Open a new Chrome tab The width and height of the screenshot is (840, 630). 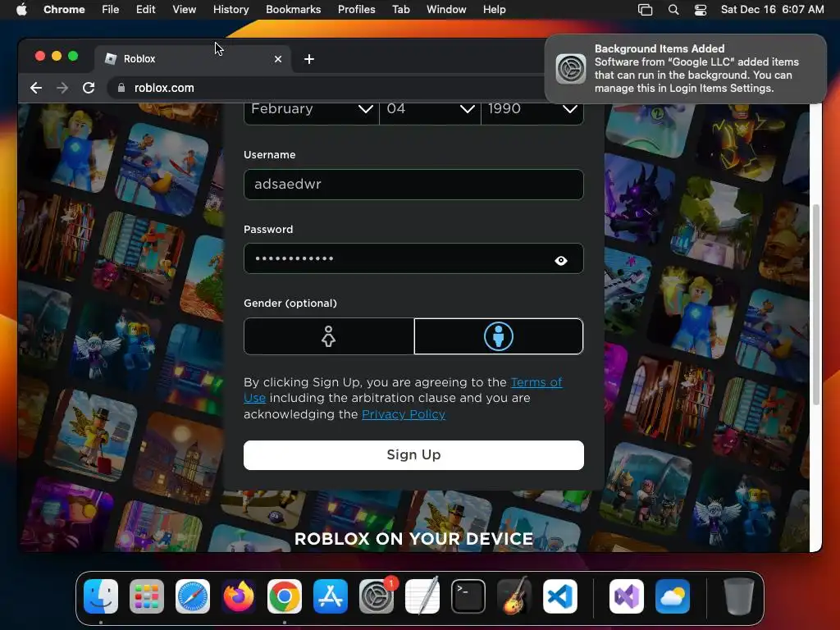coord(309,59)
